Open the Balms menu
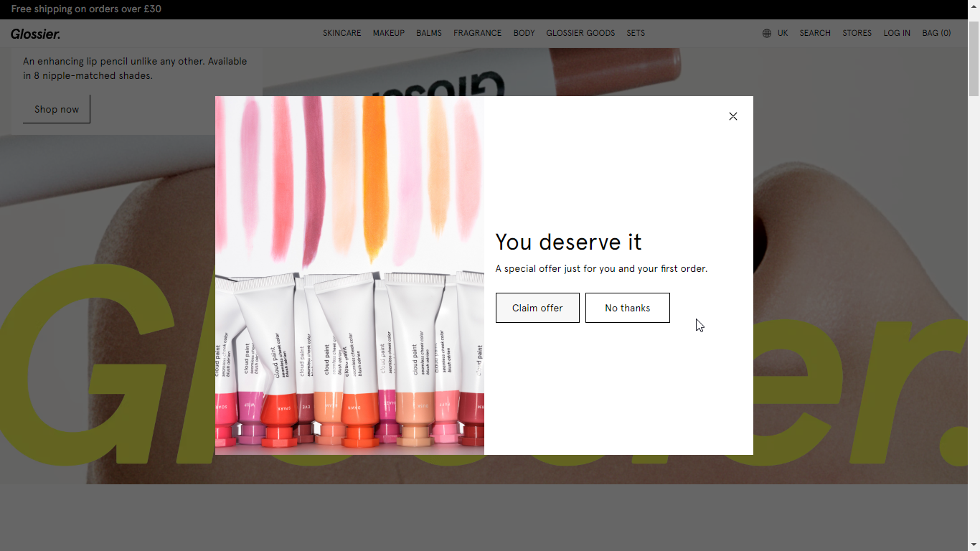The height and width of the screenshot is (551, 980). point(429,33)
